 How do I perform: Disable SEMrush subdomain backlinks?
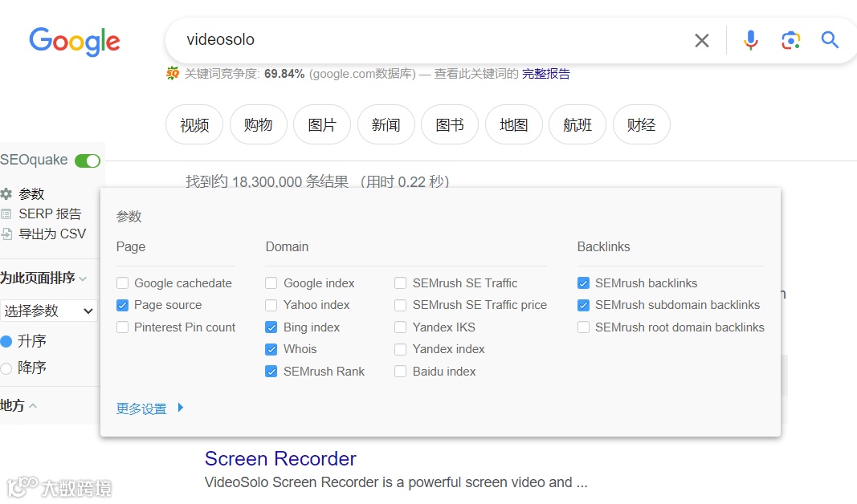(584, 305)
